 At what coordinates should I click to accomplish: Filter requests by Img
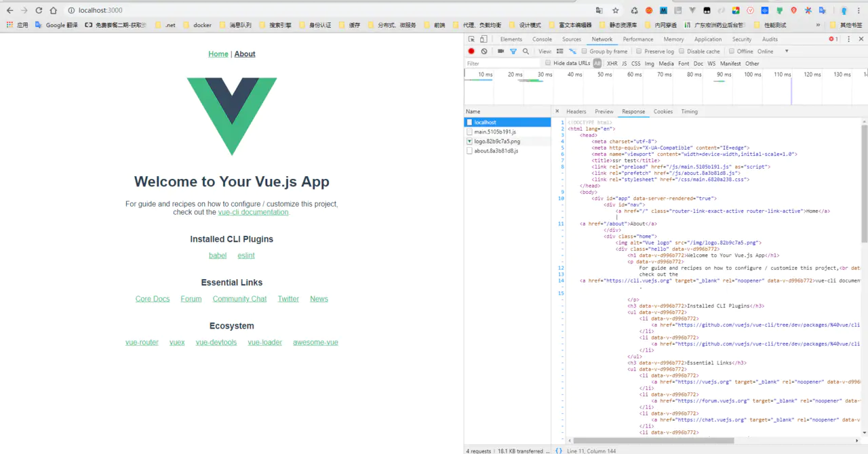coord(650,64)
